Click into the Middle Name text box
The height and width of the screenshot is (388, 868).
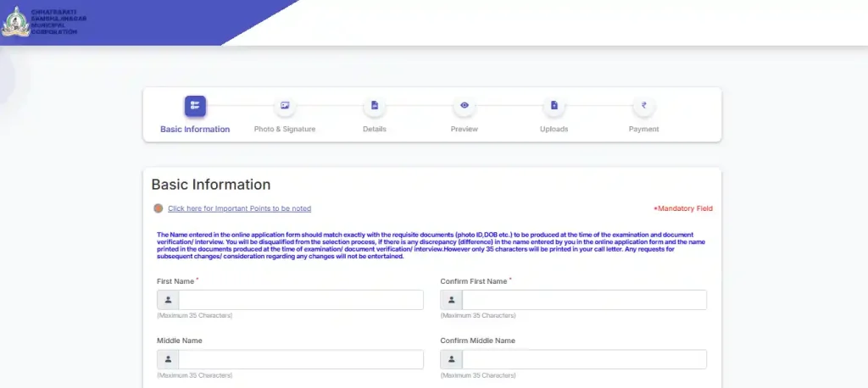pyautogui.click(x=300, y=360)
